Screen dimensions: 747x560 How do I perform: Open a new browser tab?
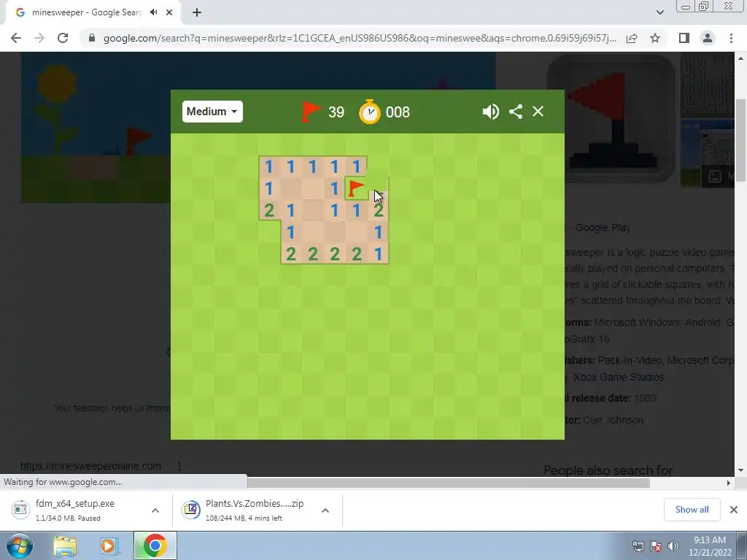[x=197, y=12]
